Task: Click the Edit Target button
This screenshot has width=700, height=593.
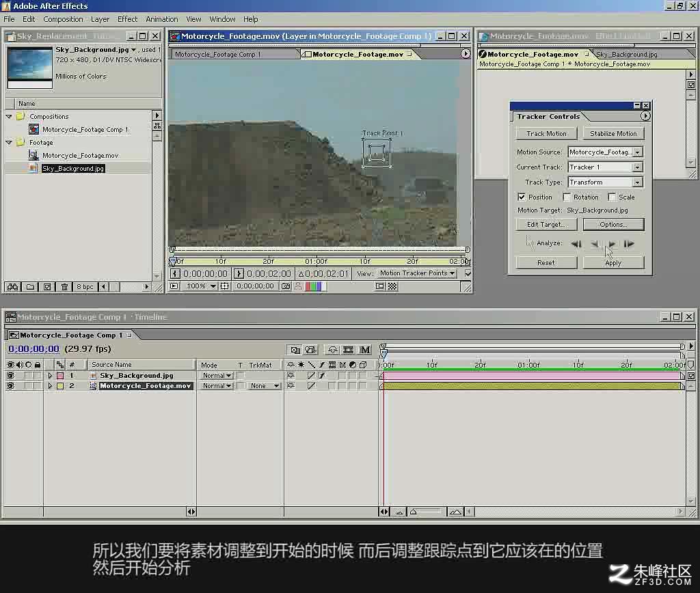Action: click(x=546, y=225)
